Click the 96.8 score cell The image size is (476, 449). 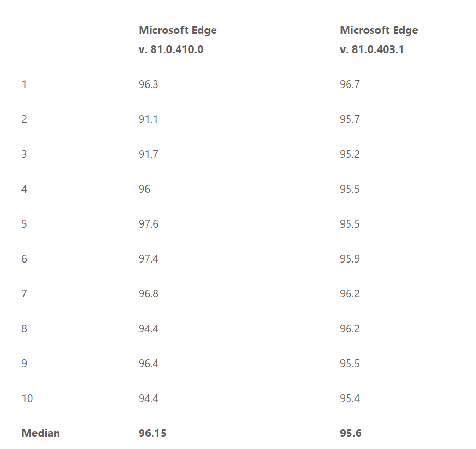pos(148,294)
